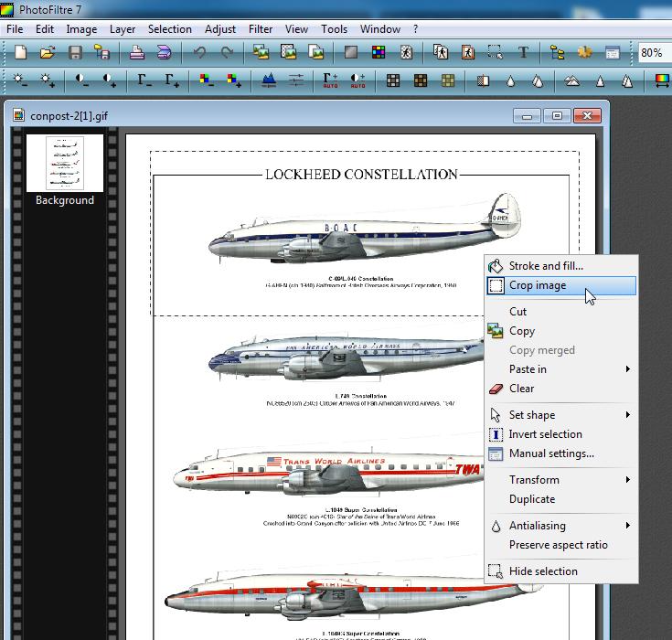Toggle Preserve aspect ratio option
The width and height of the screenshot is (672, 640).
561,545
